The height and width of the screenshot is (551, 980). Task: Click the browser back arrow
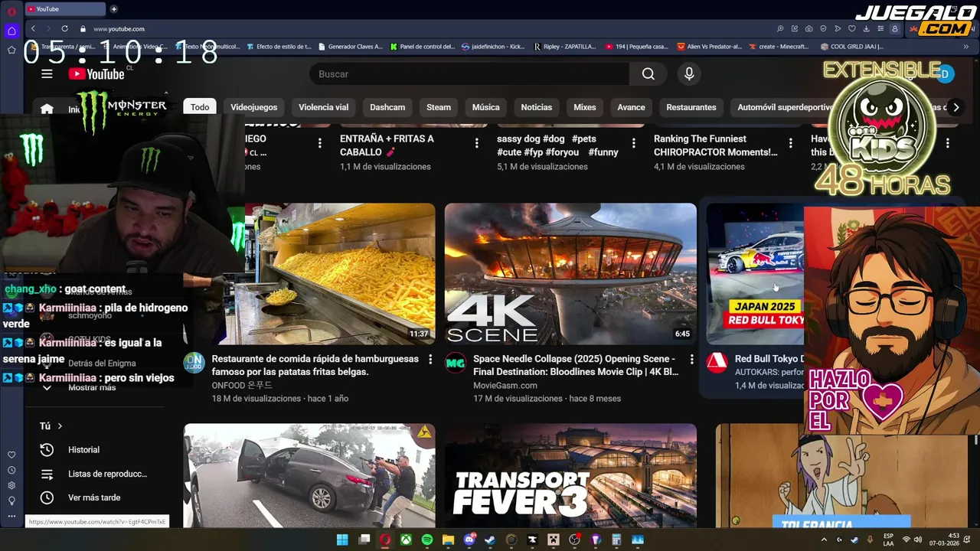point(33,28)
